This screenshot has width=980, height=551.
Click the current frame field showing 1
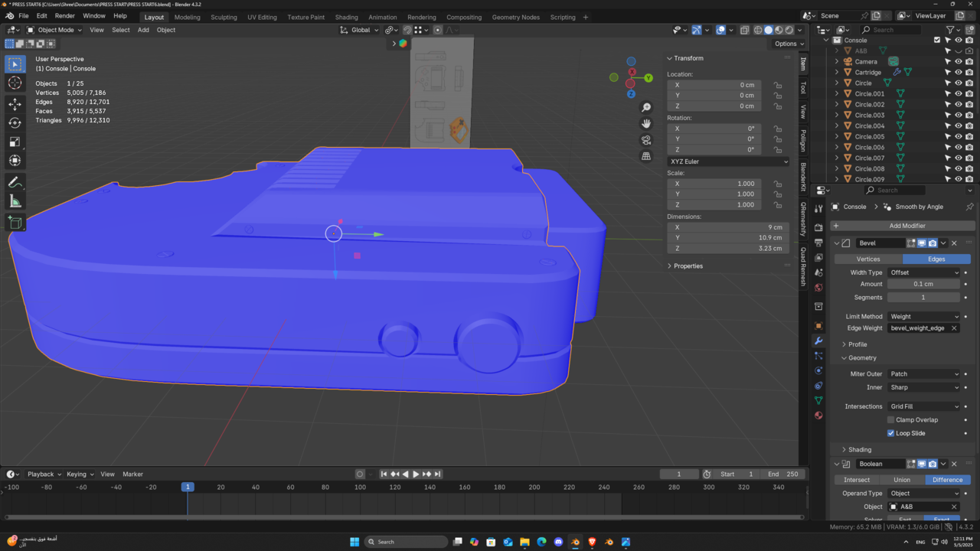pos(678,474)
